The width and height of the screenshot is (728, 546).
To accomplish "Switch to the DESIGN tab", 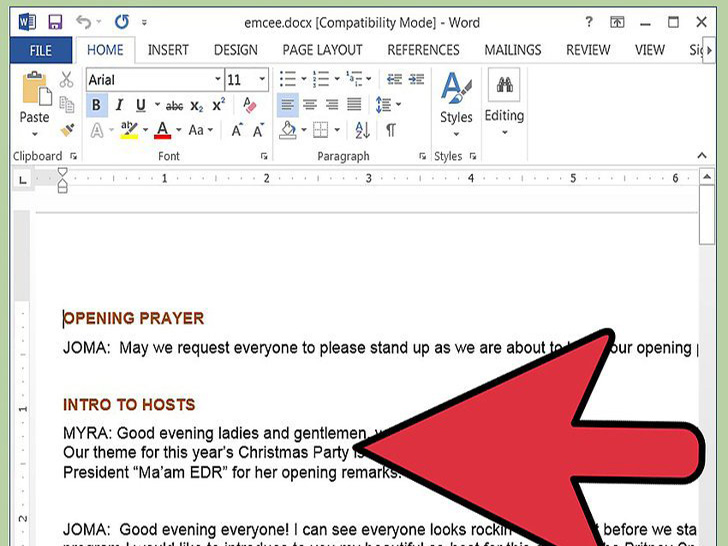I will point(235,50).
